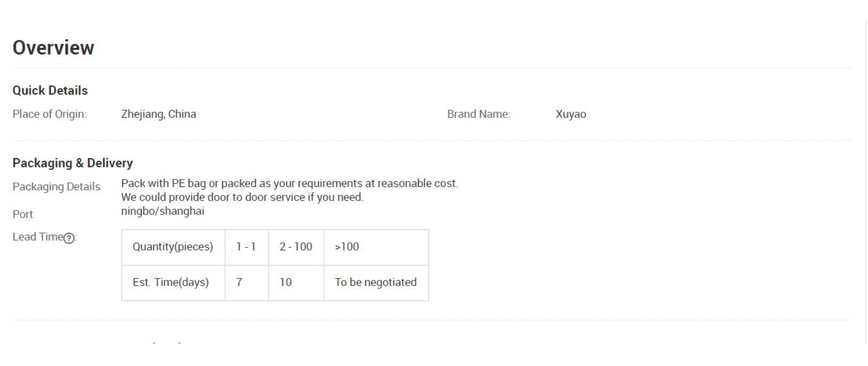Select the Quick Details heading
Screen dimensions: 868x366
point(50,90)
